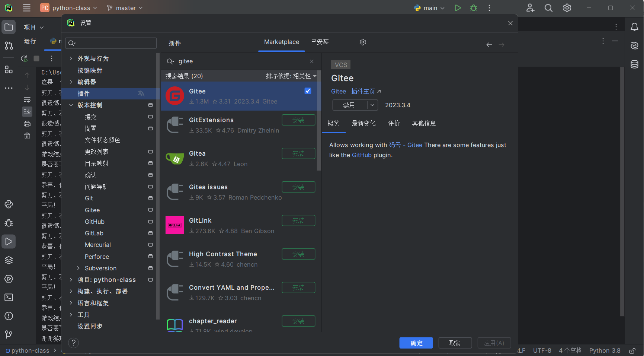Rerun the program in Run panel

(x=24, y=58)
